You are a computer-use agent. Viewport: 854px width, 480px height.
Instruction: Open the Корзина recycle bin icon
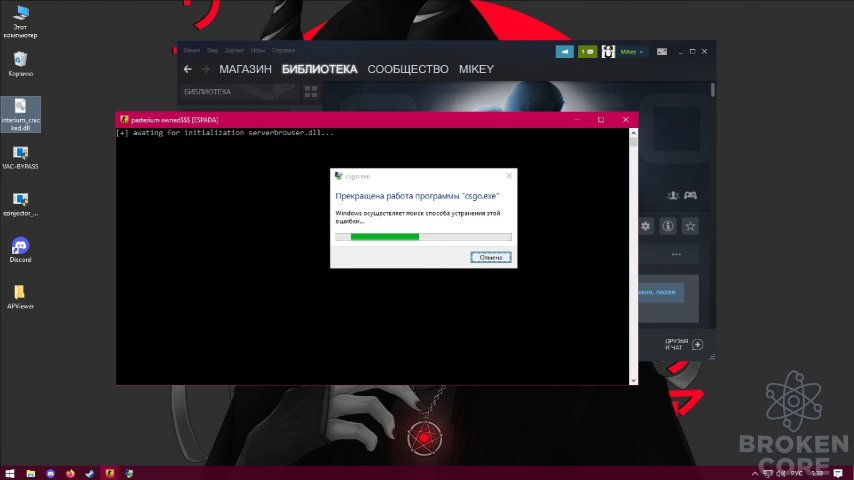pos(20,64)
